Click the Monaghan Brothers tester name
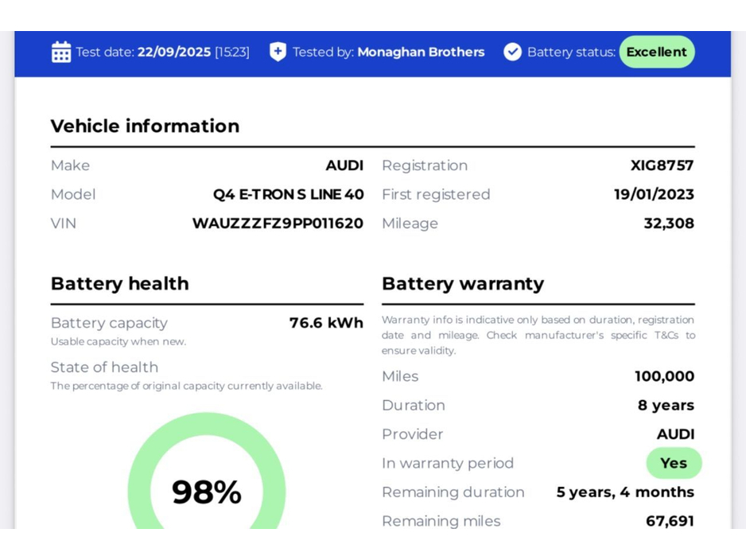The image size is (746, 560). tap(421, 52)
